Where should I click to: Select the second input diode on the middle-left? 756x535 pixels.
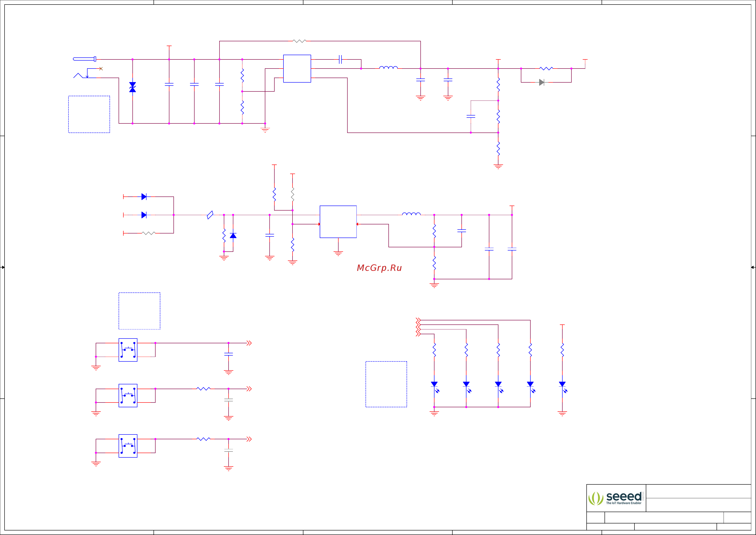pyautogui.click(x=144, y=215)
